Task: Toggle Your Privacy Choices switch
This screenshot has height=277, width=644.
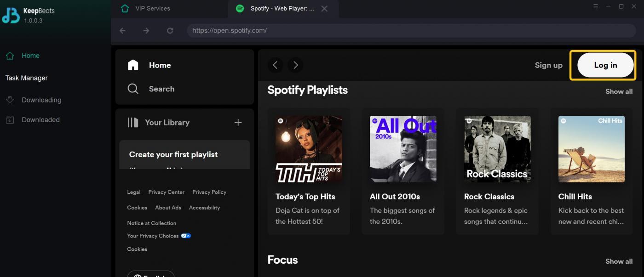Action: (186, 236)
